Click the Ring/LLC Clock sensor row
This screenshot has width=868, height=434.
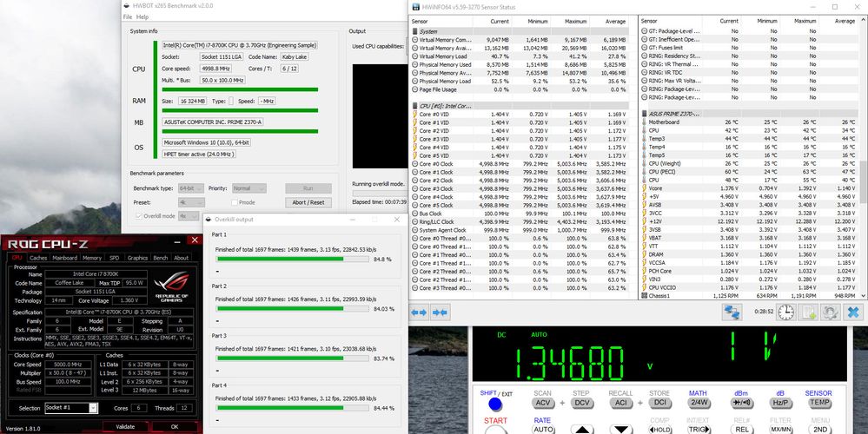(520, 221)
